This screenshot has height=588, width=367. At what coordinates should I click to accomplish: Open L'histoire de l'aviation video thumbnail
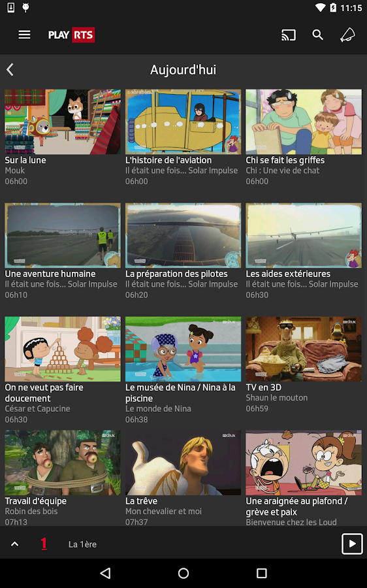click(183, 122)
